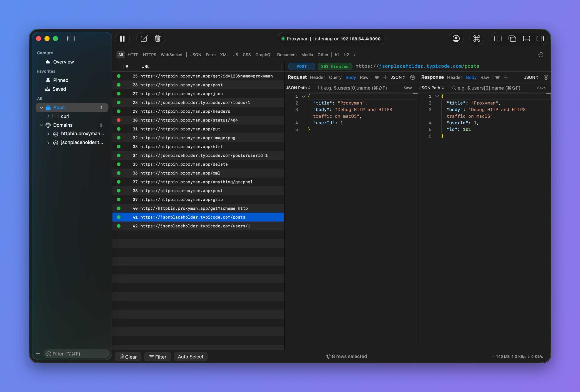Filter traffic by Form content
The height and width of the screenshot is (392, 580).
point(210,55)
